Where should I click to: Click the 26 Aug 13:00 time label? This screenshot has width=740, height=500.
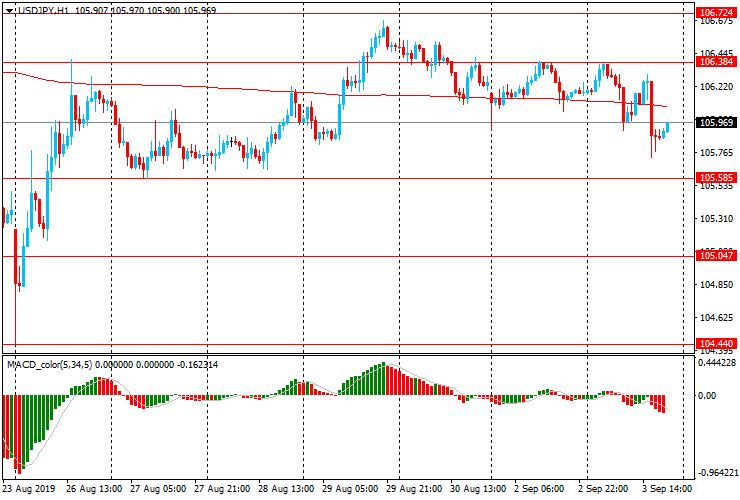point(94,489)
